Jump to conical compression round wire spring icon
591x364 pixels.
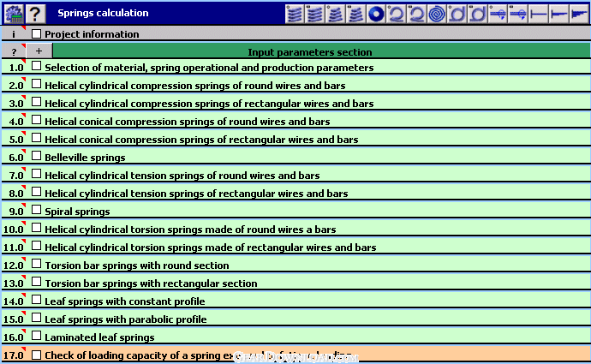coord(336,14)
